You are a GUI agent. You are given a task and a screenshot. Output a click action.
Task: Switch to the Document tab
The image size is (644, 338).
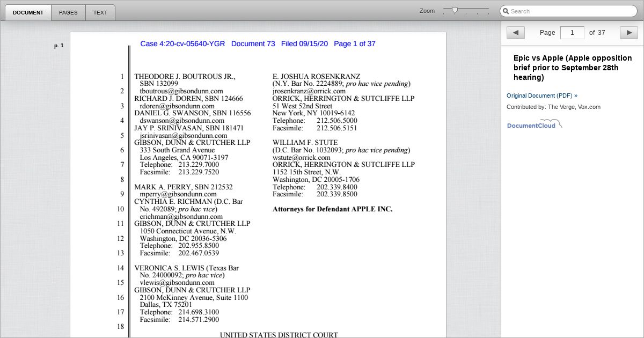pyautogui.click(x=28, y=12)
